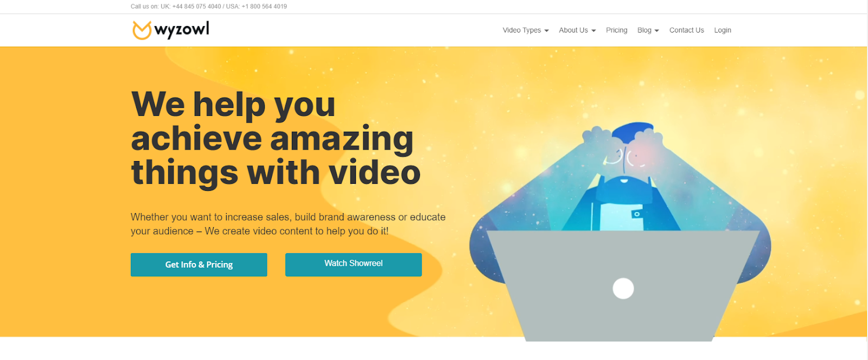Click the wyzowl wordmark in header
Image resolution: width=868 pixels, height=360 pixels.
[182, 30]
